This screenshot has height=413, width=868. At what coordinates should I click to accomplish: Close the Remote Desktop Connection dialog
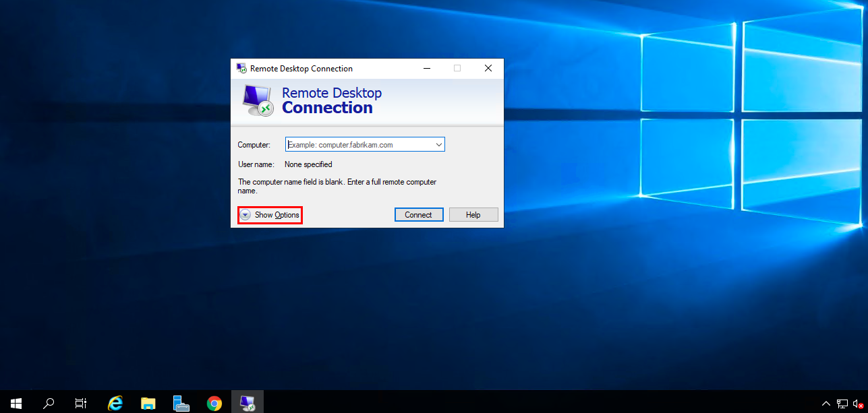[x=488, y=68]
